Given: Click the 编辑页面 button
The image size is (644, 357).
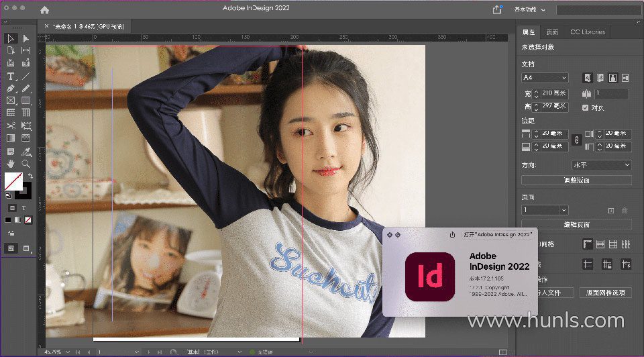Looking at the screenshot, I should 576,224.
